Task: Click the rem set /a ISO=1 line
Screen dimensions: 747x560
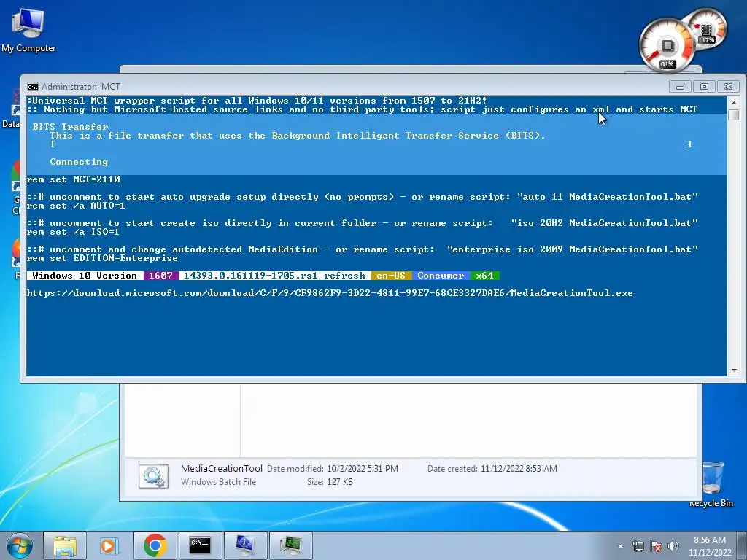Action: click(73, 232)
